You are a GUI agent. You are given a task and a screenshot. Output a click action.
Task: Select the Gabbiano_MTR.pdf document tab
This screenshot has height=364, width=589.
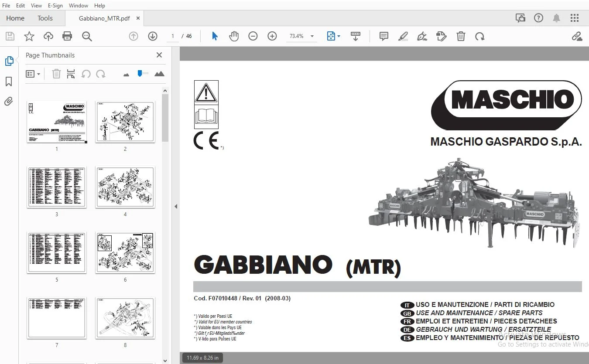[x=104, y=18]
